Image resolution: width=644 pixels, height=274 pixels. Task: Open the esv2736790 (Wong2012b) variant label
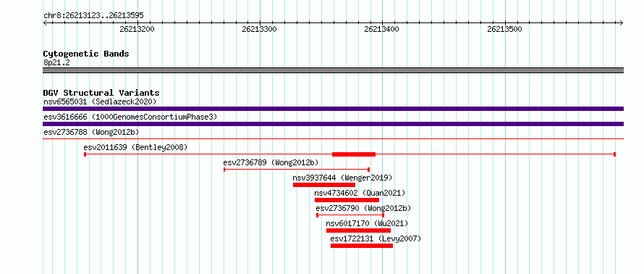tap(363, 208)
